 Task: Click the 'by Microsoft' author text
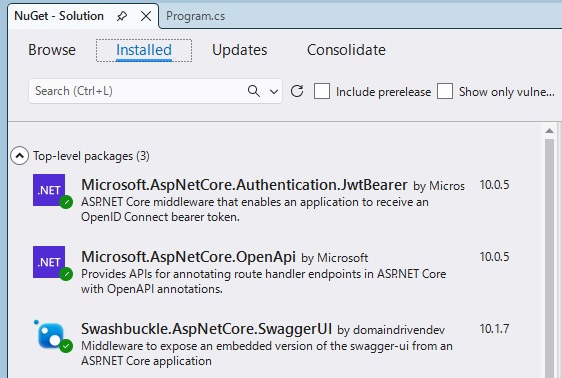334,258
